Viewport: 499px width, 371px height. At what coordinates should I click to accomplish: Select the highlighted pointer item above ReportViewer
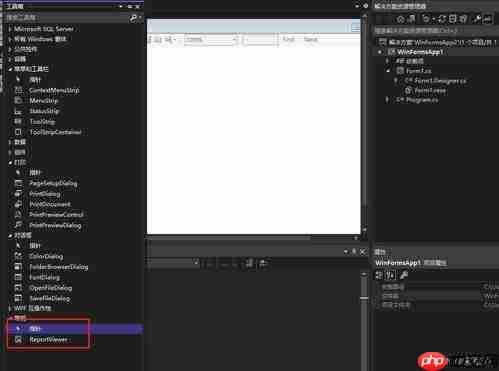pyautogui.click(x=76, y=329)
